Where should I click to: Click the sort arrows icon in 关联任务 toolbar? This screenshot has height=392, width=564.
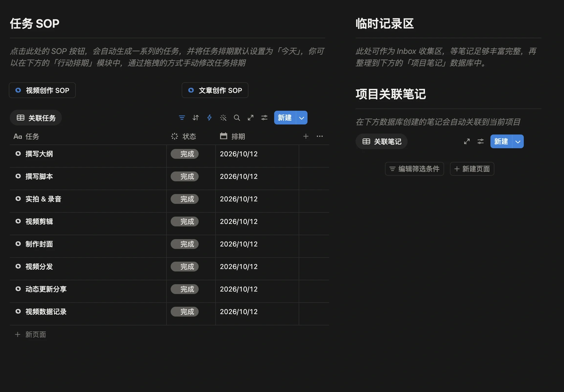click(x=195, y=118)
